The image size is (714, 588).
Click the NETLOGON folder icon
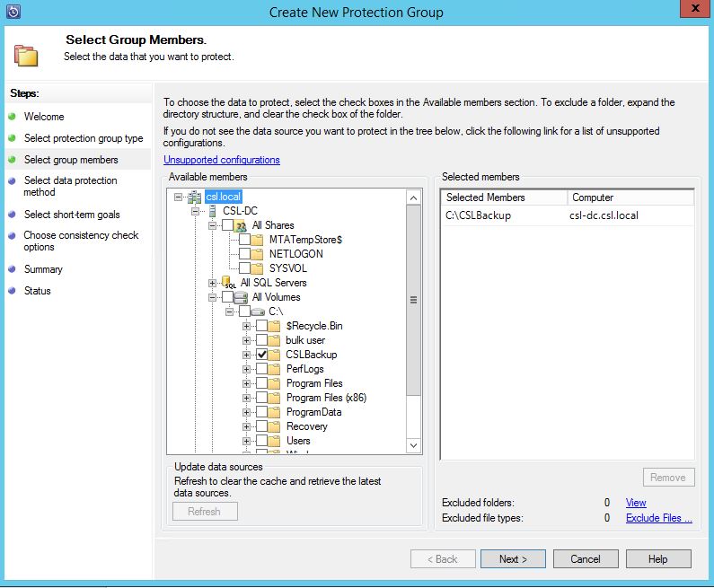tap(257, 254)
